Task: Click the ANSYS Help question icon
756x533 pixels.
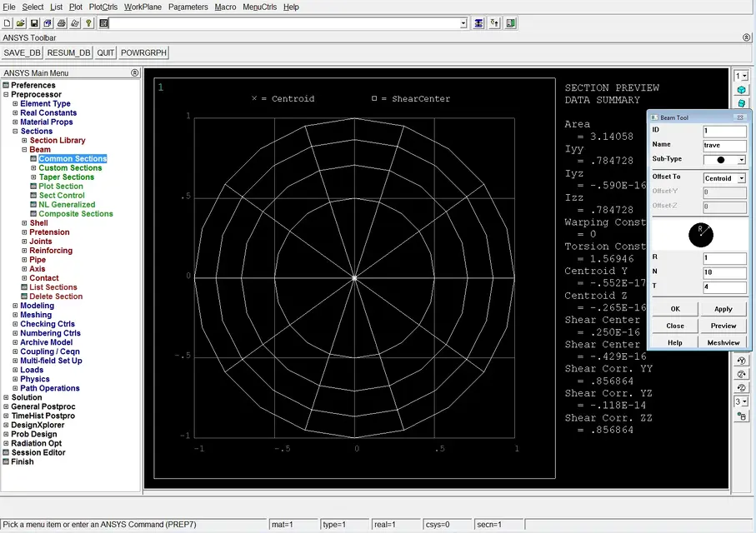Action: click(x=88, y=23)
